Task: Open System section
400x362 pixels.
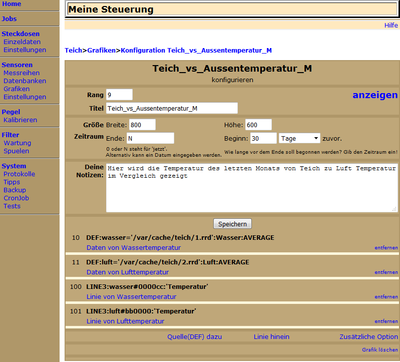Action: tap(14, 166)
